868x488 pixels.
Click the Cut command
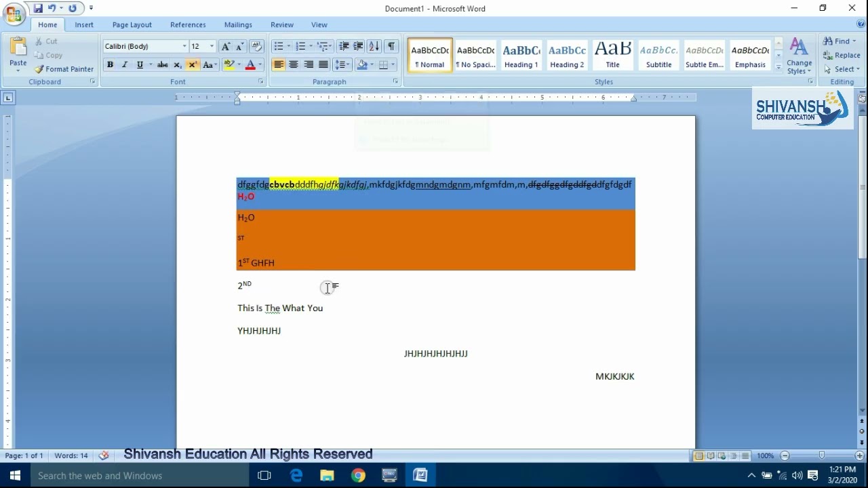click(46, 41)
